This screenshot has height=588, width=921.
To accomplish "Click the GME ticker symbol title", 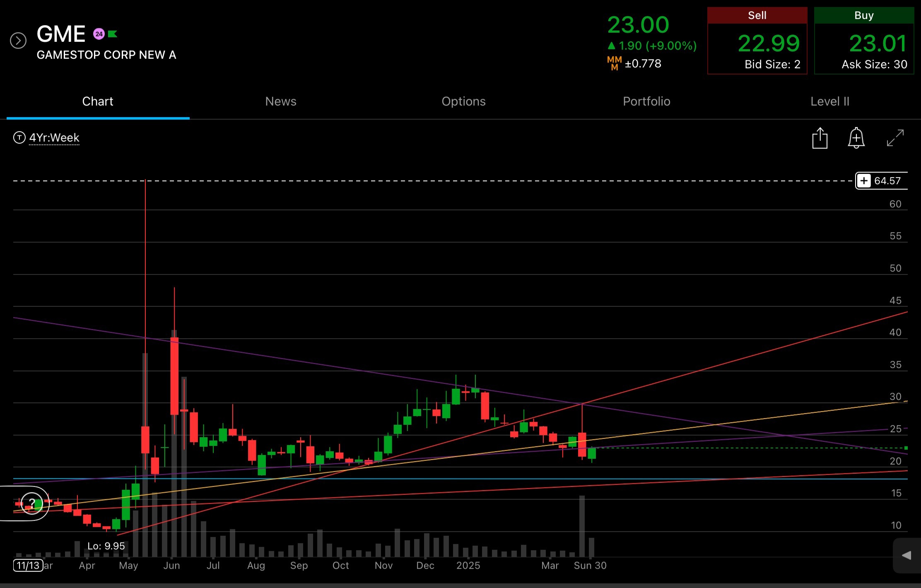I will (x=61, y=34).
